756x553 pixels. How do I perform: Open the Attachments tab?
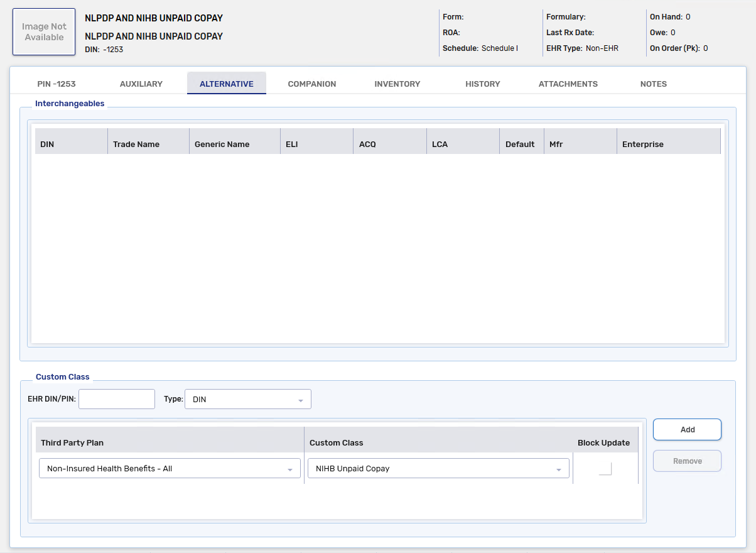(x=568, y=84)
